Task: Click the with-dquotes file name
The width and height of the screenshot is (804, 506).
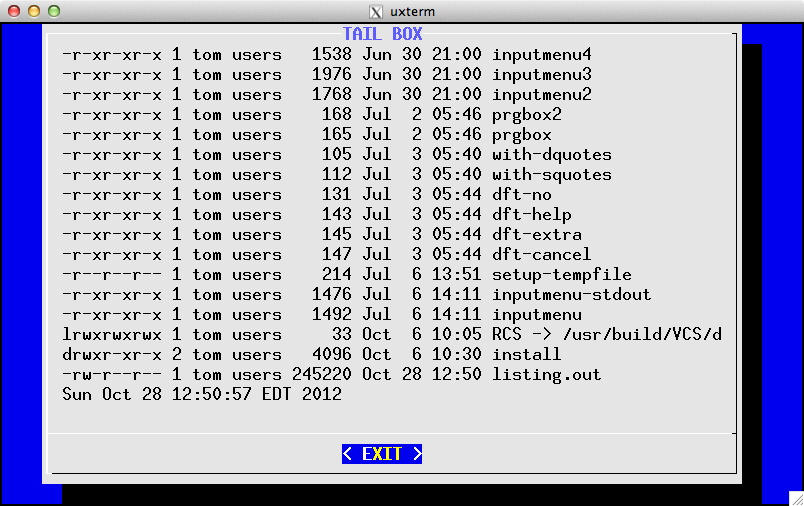Action: (x=551, y=154)
